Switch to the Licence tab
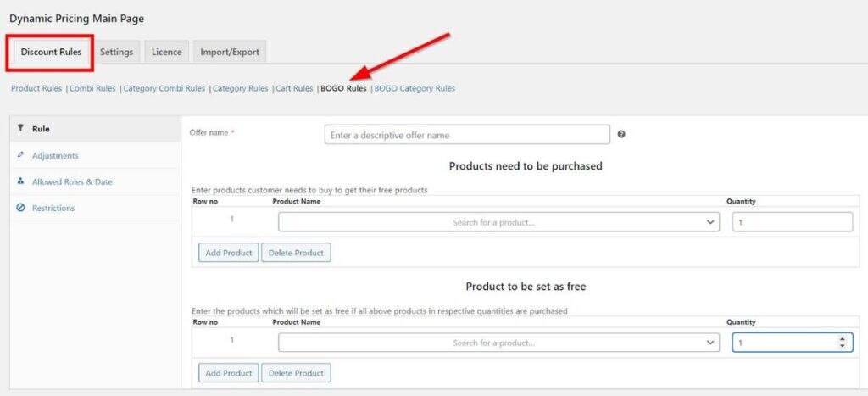Viewport: 868px width, 396px height. point(166,52)
